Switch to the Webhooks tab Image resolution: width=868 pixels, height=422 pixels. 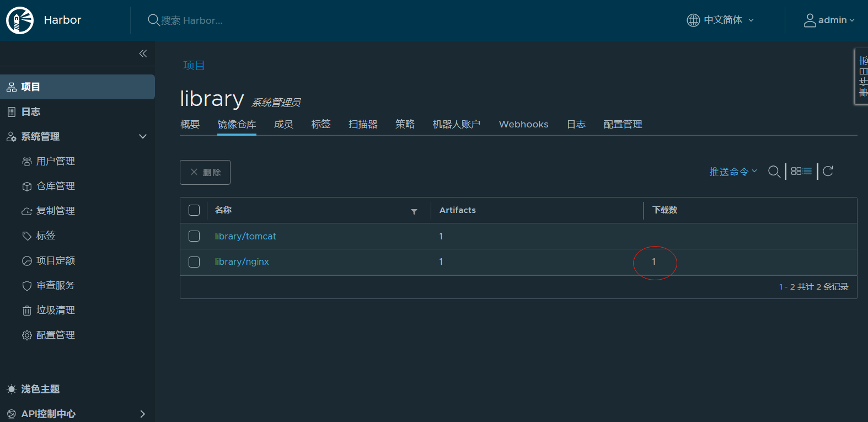(524, 125)
